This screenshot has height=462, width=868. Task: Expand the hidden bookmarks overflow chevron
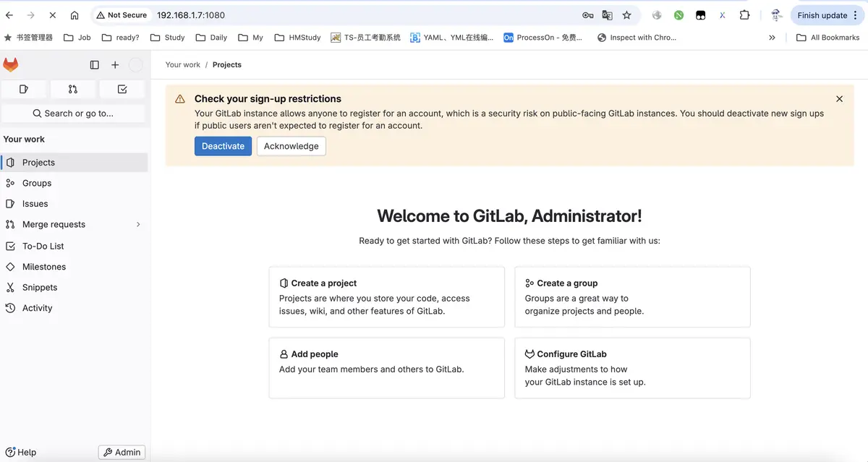772,38
